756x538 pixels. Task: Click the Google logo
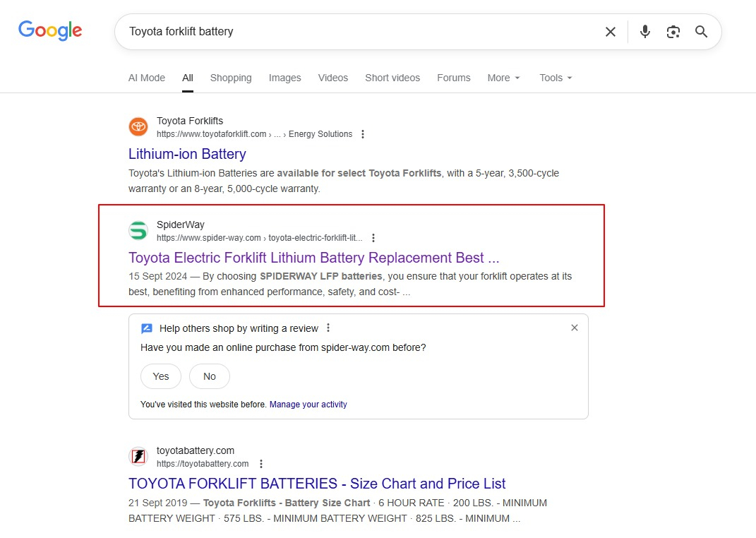[50, 30]
